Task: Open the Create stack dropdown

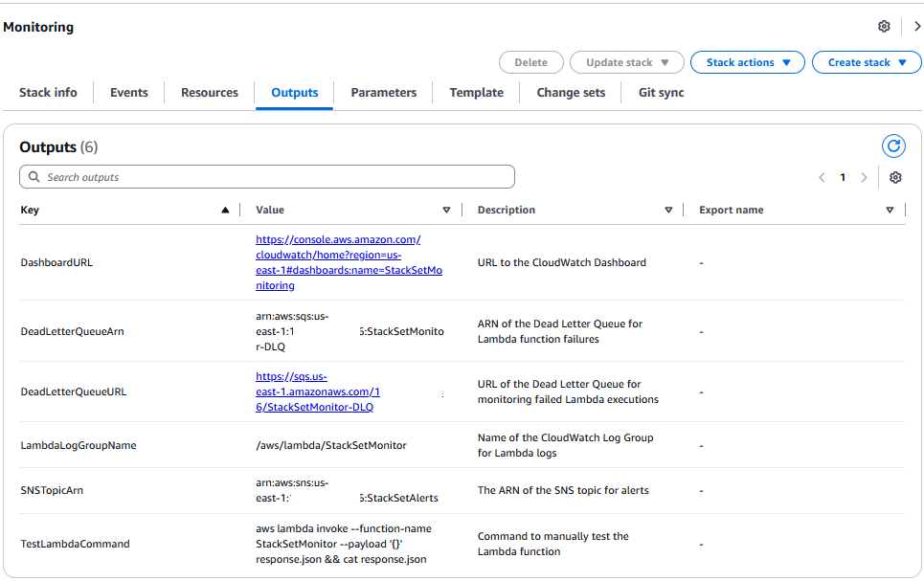Action: 867,62
